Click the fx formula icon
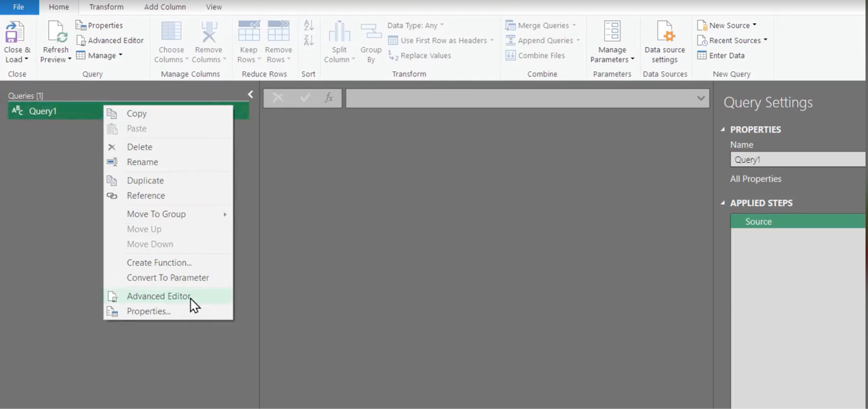The width and height of the screenshot is (868, 409). (329, 98)
